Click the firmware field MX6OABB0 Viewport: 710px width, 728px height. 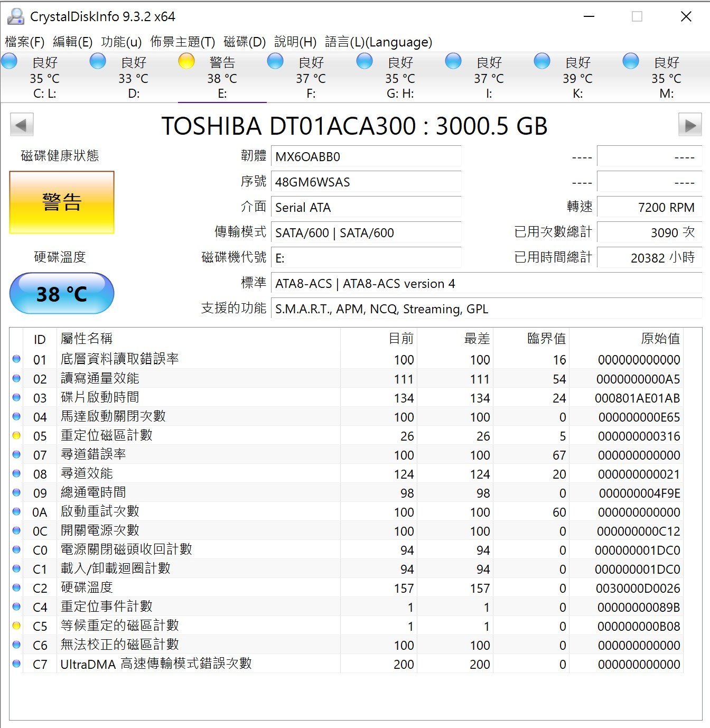[x=366, y=157]
